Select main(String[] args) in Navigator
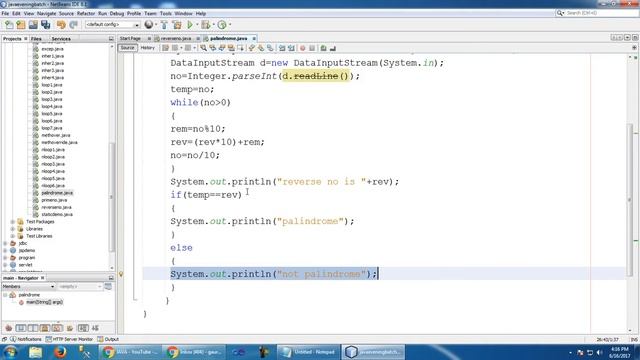This screenshot has height=360, width=640. coord(44,302)
